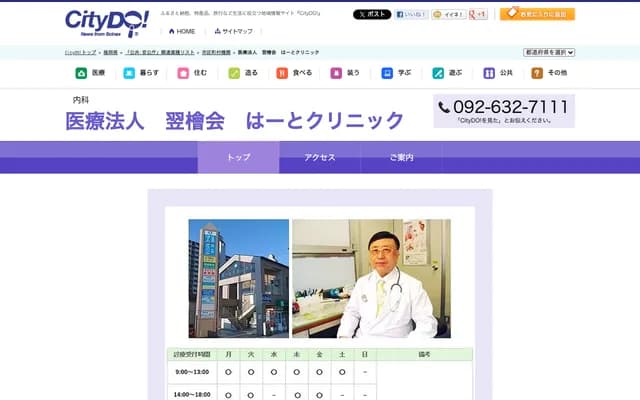Select the magenta 装う category icon
This screenshot has width=640, height=400.
336,73
